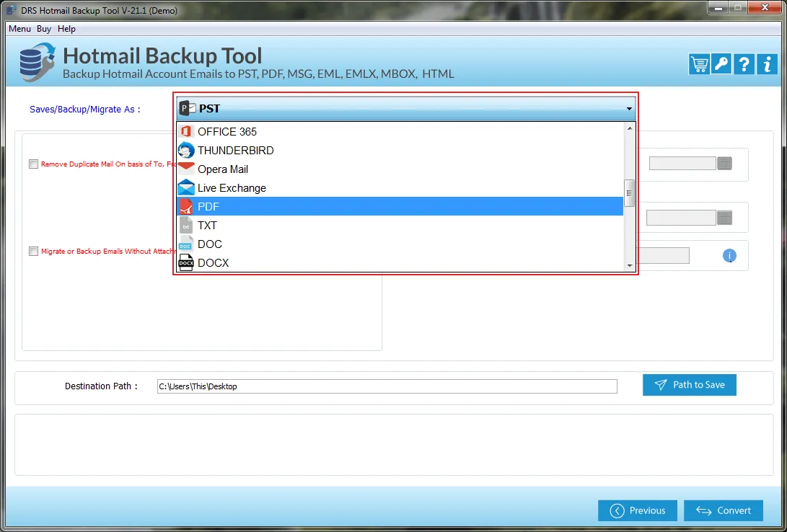Screen dimensions: 787x532
Task: Click the format list scrollbar thumb
Action: (630, 193)
